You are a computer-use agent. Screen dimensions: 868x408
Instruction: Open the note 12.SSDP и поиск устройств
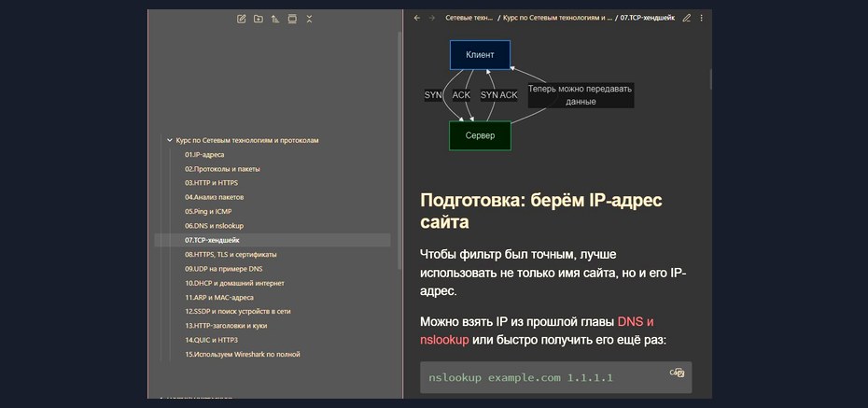click(237, 311)
